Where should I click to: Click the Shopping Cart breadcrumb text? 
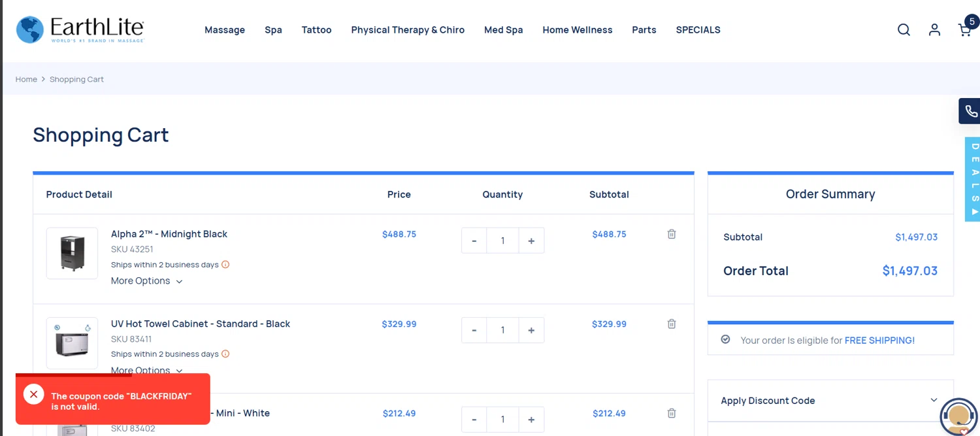coord(76,79)
